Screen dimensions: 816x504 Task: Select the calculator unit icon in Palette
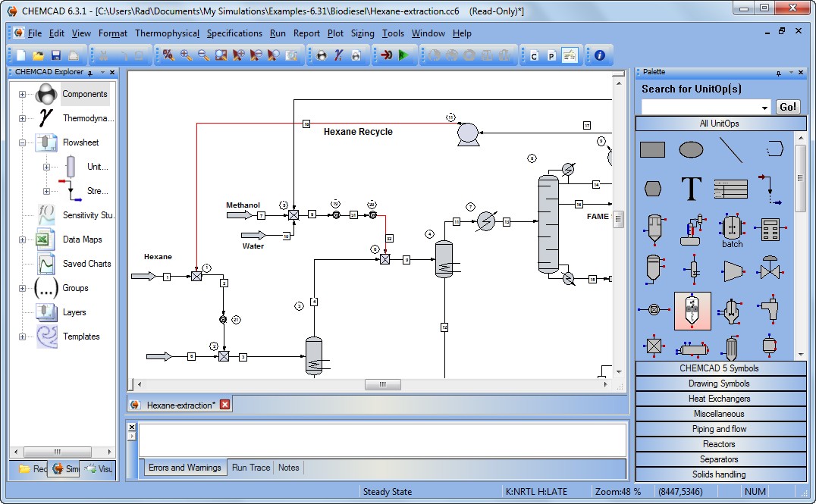pos(770,230)
